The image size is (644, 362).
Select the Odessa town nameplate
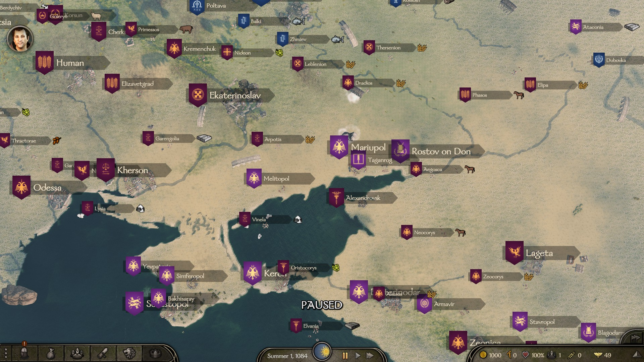47,188
